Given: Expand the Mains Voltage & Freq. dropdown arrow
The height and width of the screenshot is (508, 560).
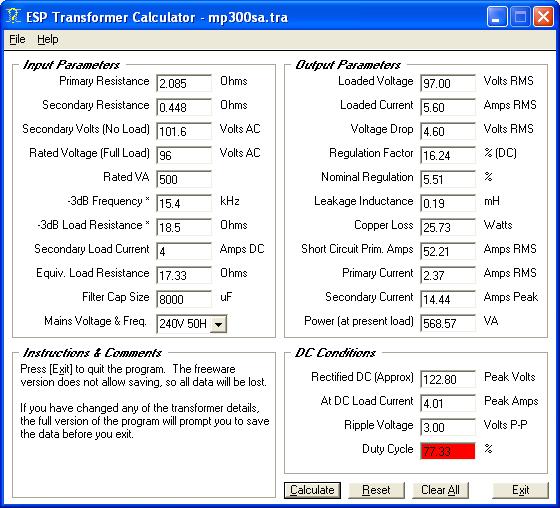Looking at the screenshot, I should [x=218, y=324].
